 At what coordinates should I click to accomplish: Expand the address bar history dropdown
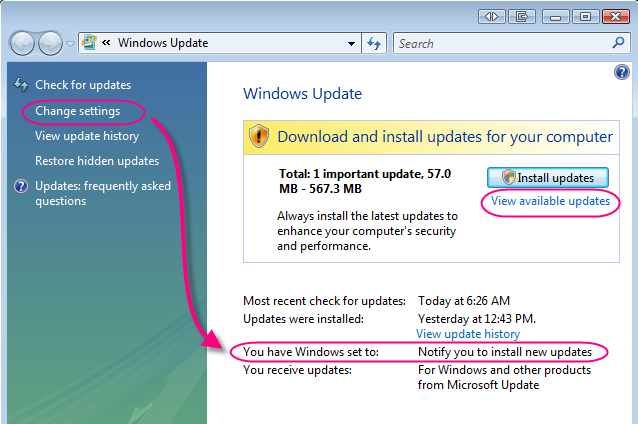click(x=351, y=44)
